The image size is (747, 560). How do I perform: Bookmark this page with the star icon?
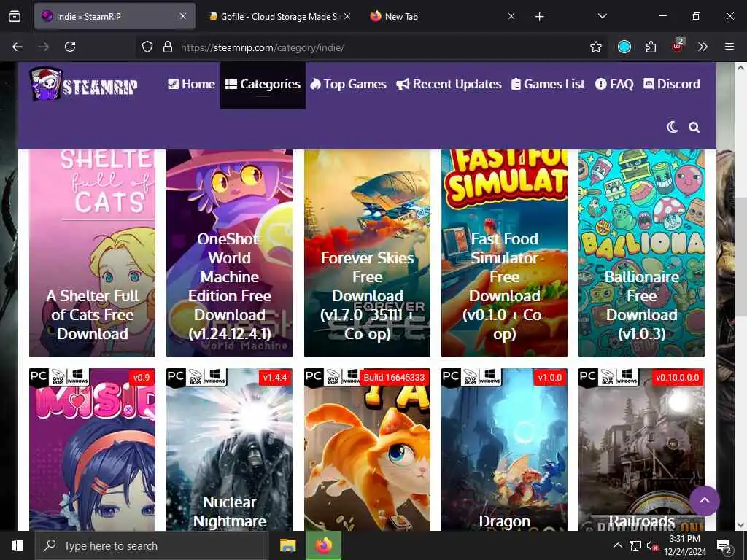pos(595,47)
